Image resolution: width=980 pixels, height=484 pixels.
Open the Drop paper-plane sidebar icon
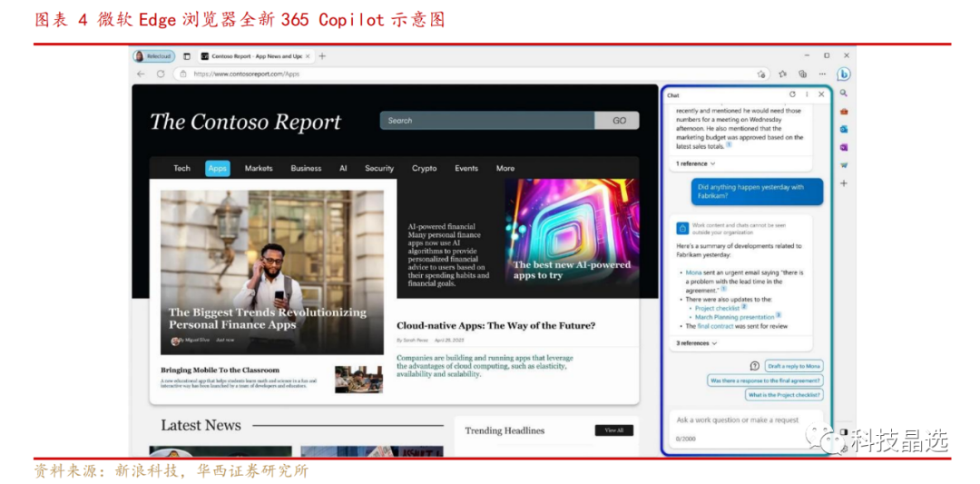pyautogui.click(x=844, y=165)
